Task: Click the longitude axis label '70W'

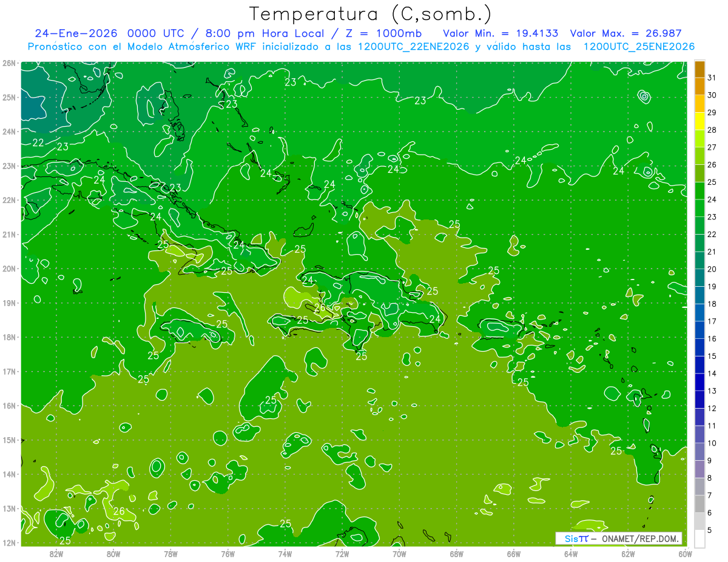Action: pyautogui.click(x=399, y=554)
